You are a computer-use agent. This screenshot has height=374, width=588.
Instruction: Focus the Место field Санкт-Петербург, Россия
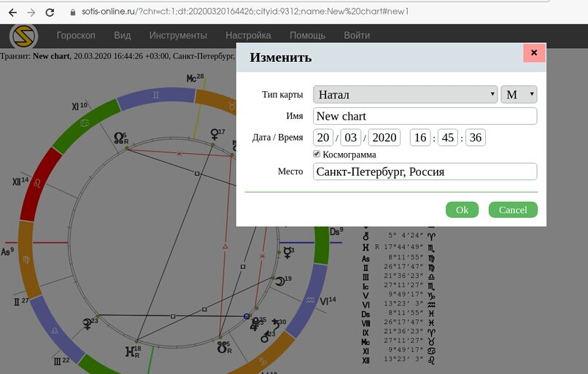(425, 171)
